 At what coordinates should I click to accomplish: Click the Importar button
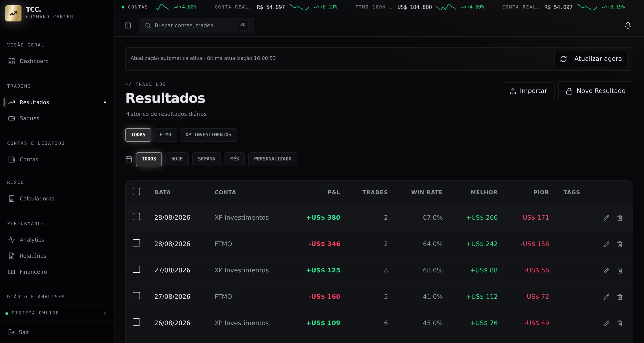pos(528,91)
